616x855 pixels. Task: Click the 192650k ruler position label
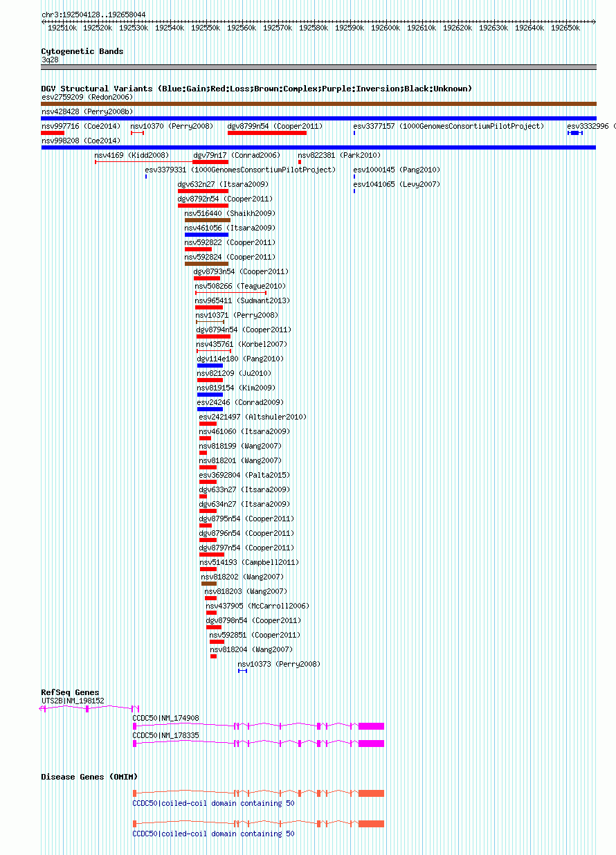coord(565,28)
